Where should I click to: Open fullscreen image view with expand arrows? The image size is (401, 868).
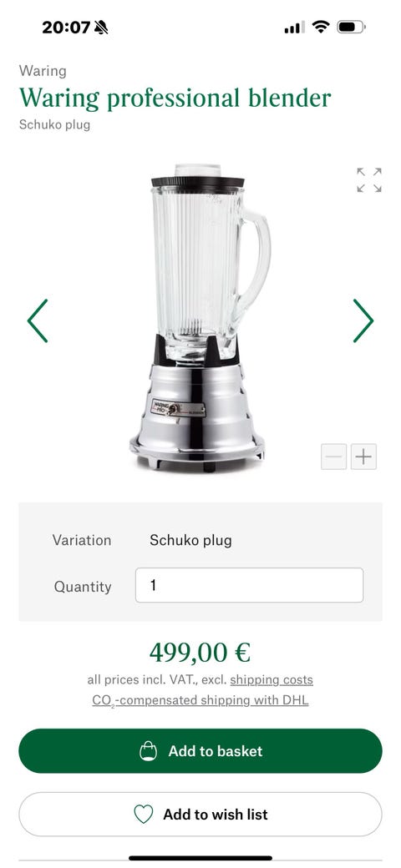click(369, 180)
